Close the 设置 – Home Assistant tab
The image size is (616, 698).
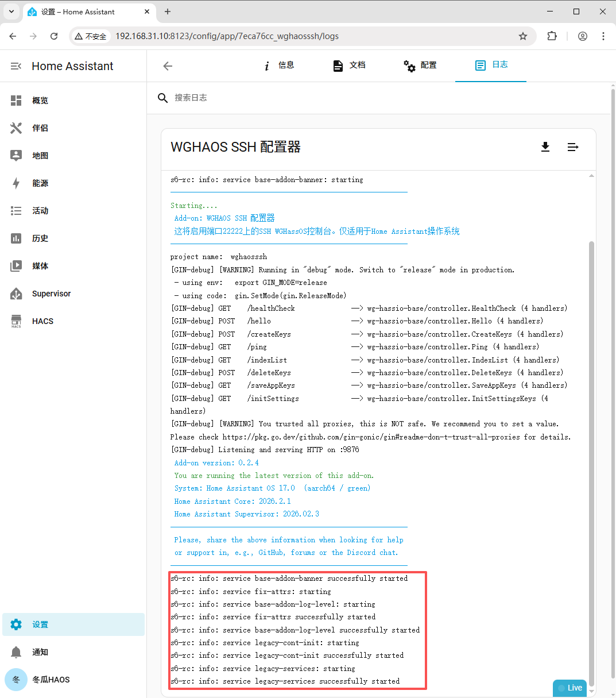click(x=147, y=11)
